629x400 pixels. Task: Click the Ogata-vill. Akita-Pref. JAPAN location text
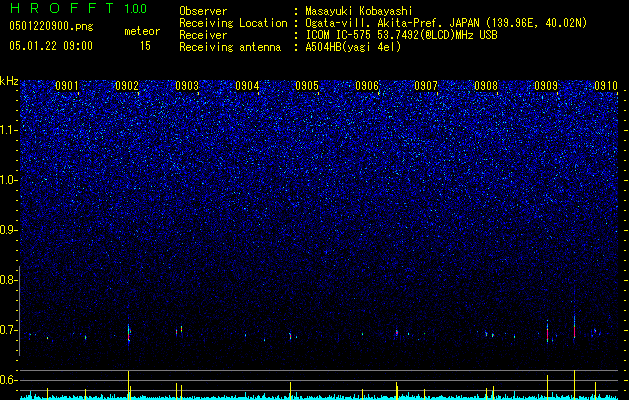(448, 23)
